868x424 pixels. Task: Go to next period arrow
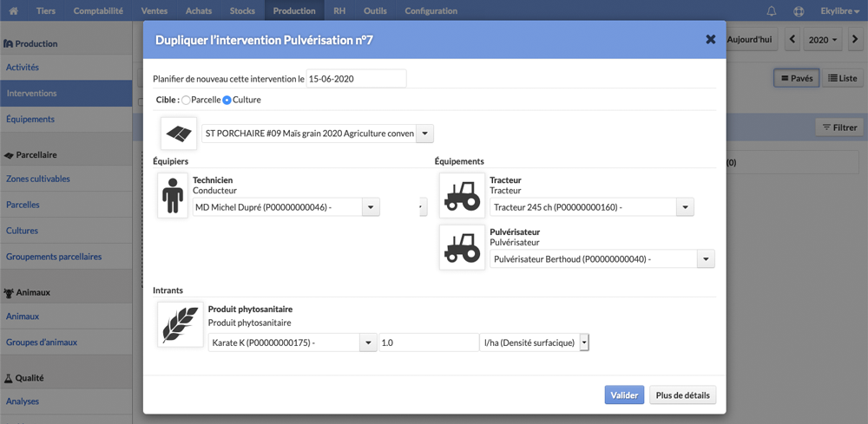pos(855,40)
